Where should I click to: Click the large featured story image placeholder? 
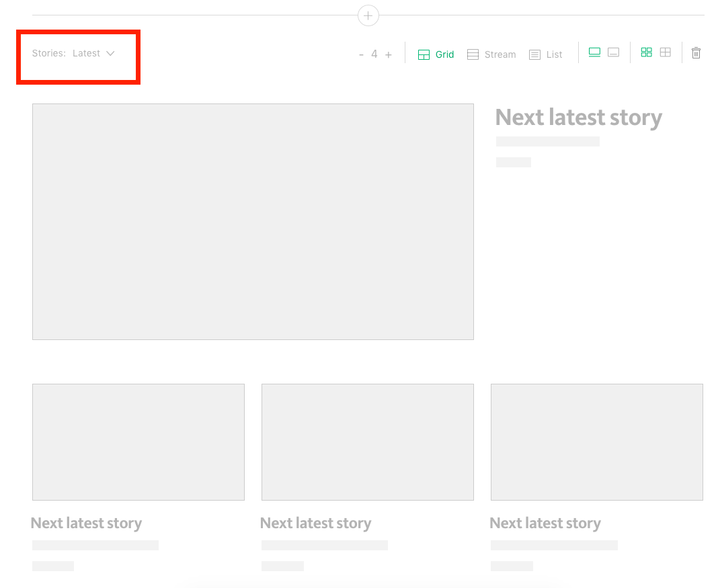pyautogui.click(x=253, y=221)
